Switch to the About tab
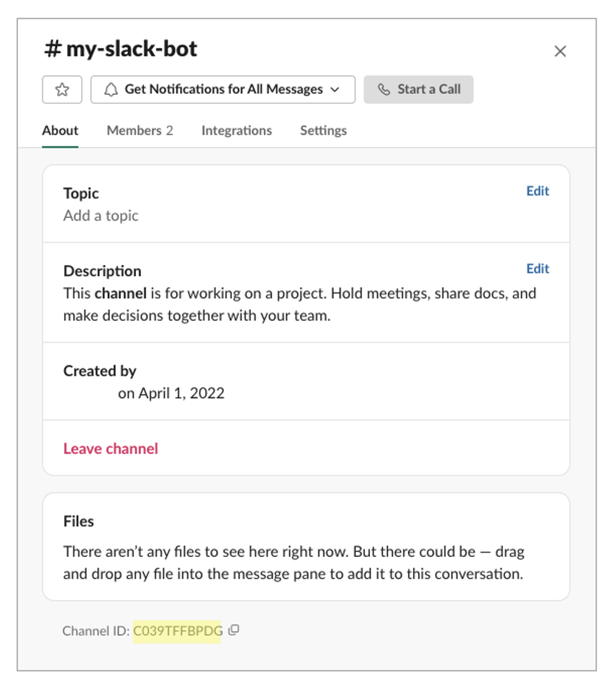Image resolution: width=616 pixels, height=688 pixels. point(60,130)
